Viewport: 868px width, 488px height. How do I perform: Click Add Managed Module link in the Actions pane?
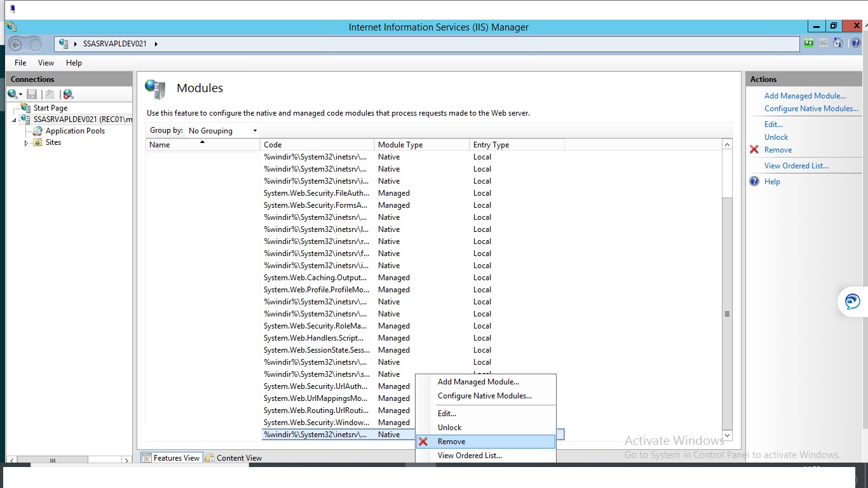(x=805, y=96)
